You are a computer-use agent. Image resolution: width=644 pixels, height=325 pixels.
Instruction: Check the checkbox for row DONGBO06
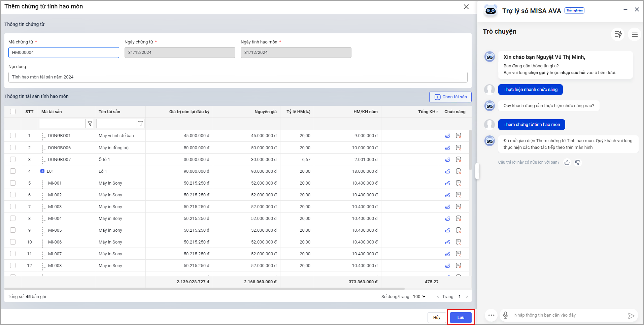(13, 148)
